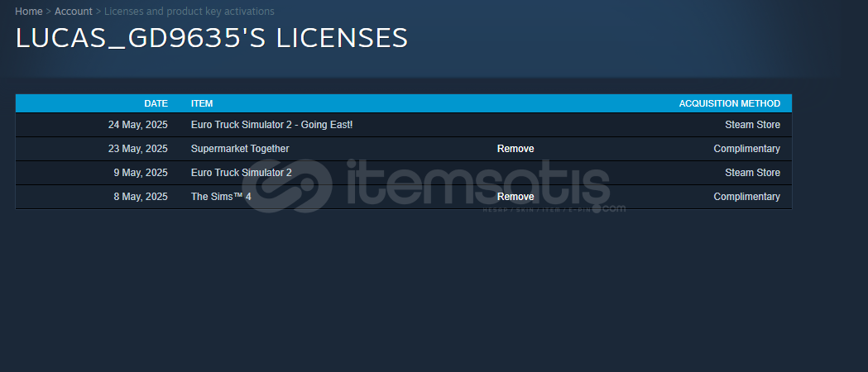Click Complimentary in The Sims™ 4 row
The height and width of the screenshot is (372, 868).
coord(746,197)
